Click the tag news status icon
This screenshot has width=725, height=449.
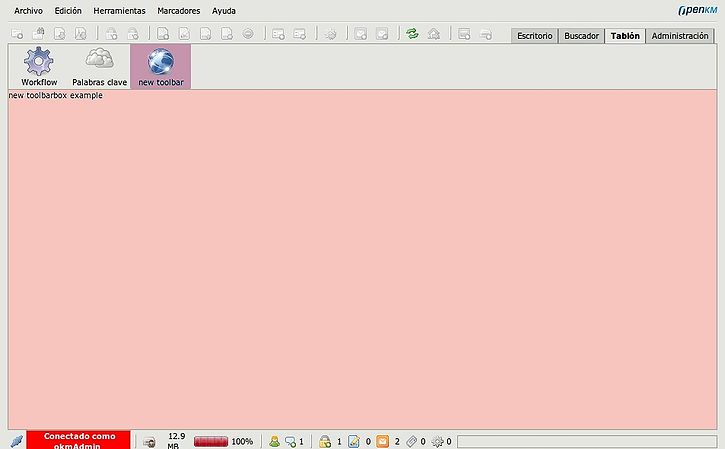click(x=412, y=442)
